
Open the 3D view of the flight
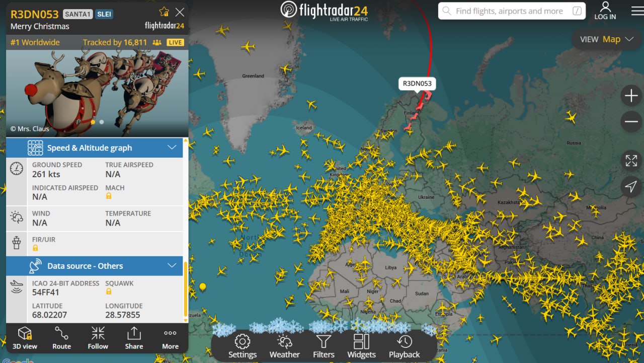pyautogui.click(x=25, y=338)
